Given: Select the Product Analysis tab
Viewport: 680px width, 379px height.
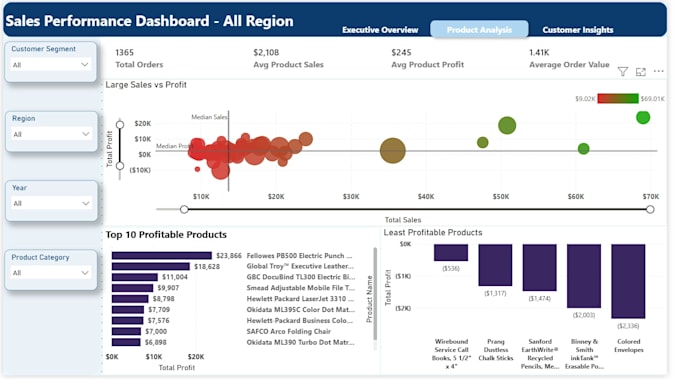Looking at the screenshot, I should click(x=479, y=29).
